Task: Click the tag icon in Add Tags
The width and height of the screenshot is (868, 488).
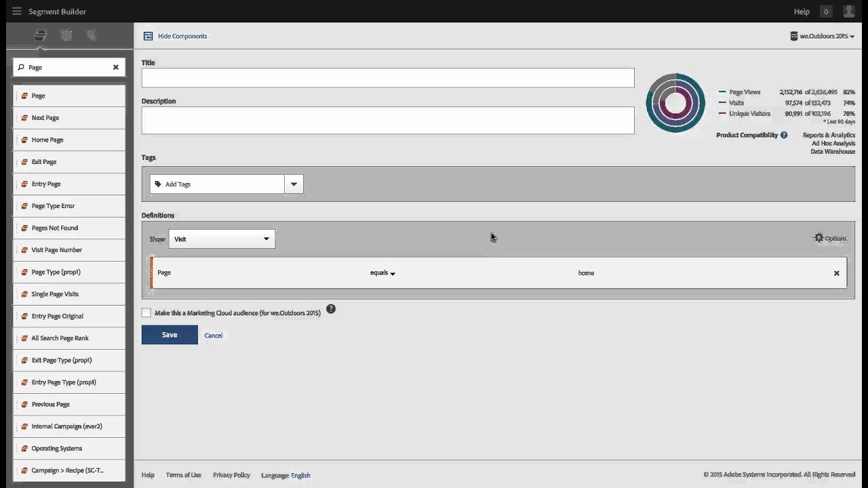Action: point(158,184)
